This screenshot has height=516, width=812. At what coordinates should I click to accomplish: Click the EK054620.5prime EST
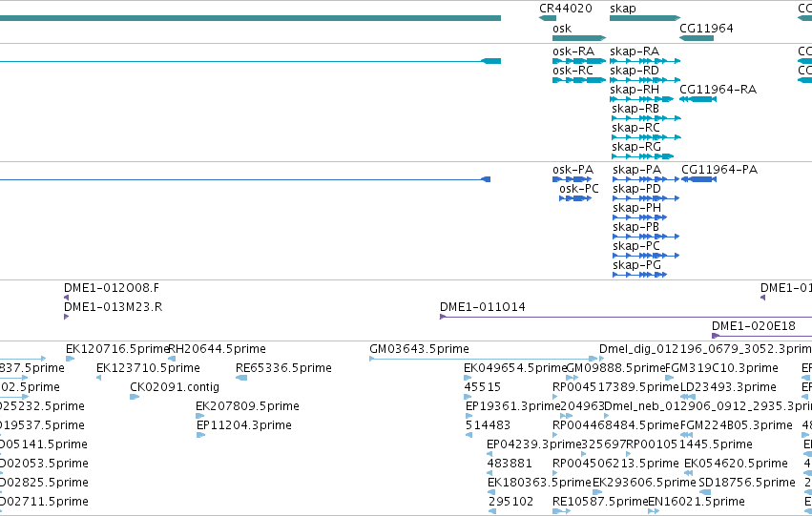pyautogui.click(x=688, y=473)
